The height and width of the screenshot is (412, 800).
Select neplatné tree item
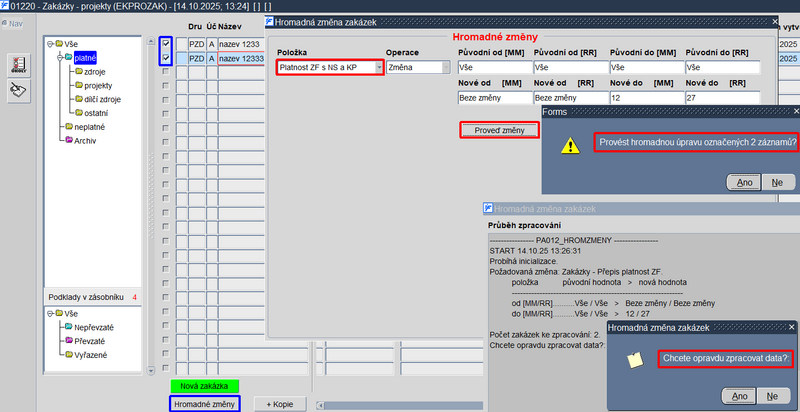[90, 127]
